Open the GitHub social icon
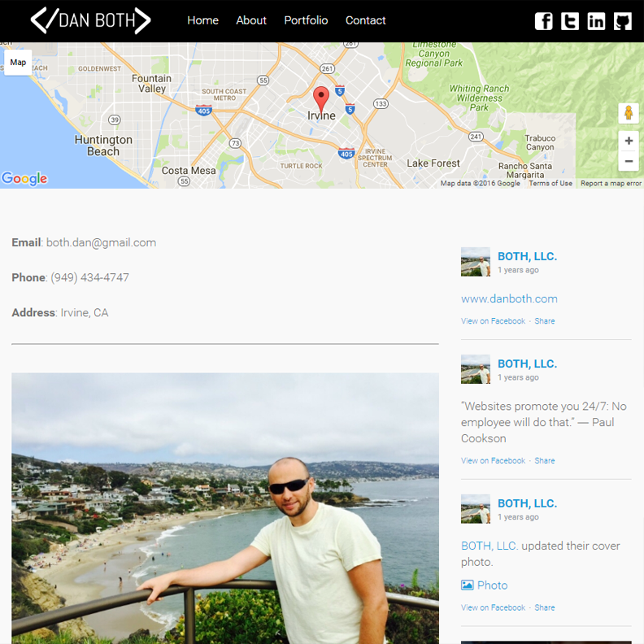This screenshot has width=644, height=644. coord(622,21)
